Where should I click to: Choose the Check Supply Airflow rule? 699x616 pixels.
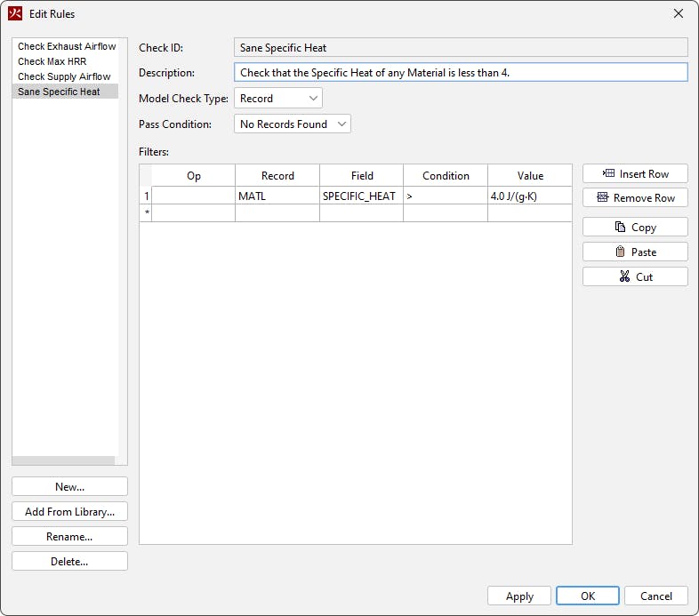coord(64,76)
